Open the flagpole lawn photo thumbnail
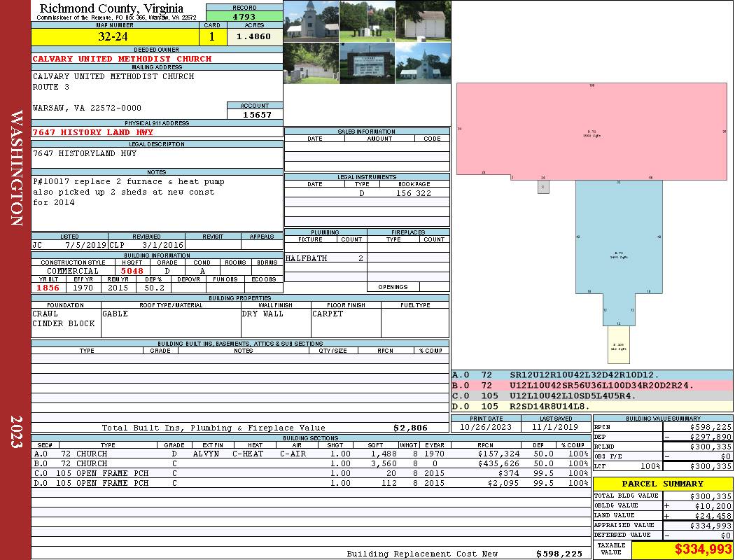The width and height of the screenshot is (735, 560). coord(367,21)
